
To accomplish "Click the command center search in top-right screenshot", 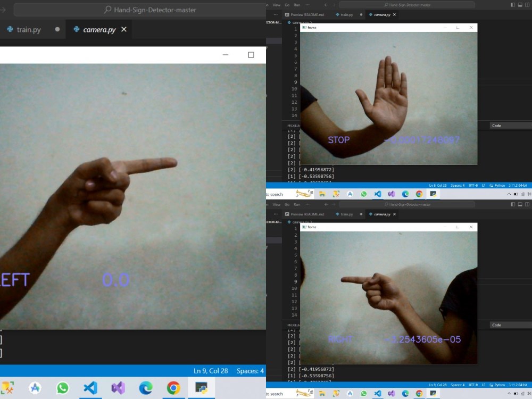I will 407,5.
